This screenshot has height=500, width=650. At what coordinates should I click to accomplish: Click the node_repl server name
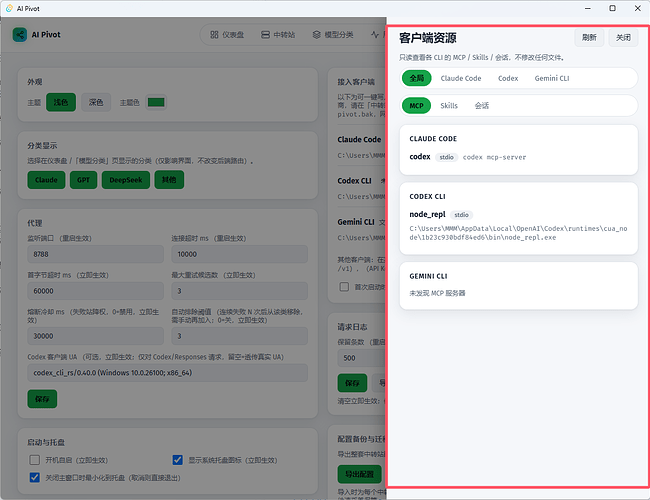click(427, 214)
